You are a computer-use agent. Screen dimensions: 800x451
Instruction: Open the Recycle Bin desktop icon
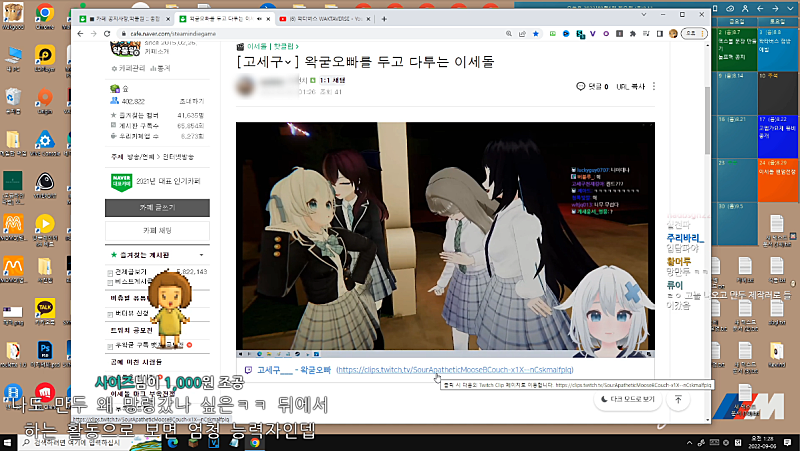12,101
